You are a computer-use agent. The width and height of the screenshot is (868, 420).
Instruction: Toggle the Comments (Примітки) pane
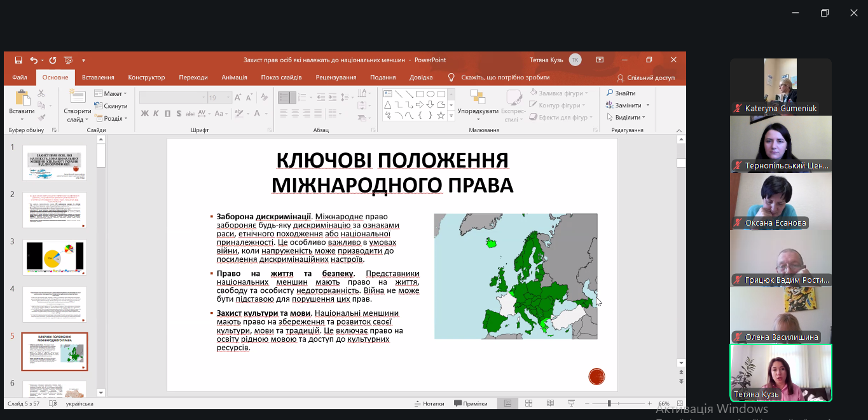click(471, 403)
